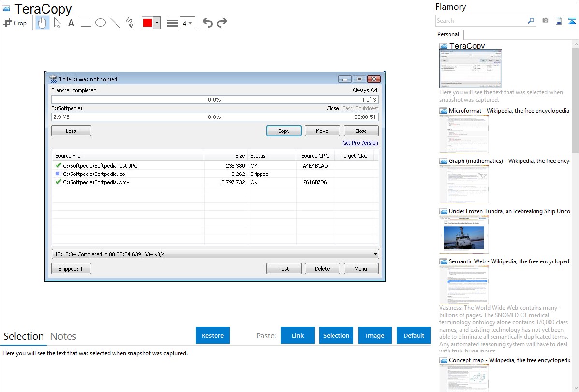Click the Delete button in TeraCopy
The height and width of the screenshot is (392, 579).
(x=322, y=269)
